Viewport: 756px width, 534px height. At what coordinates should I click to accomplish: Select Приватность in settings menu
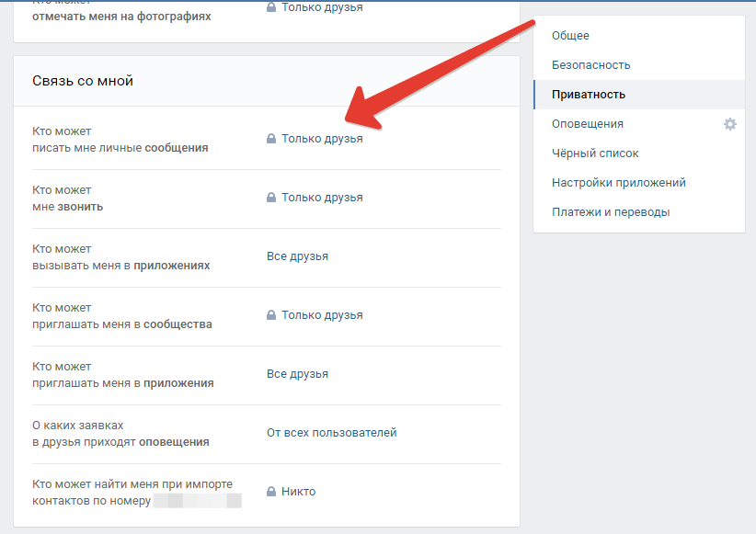(x=639, y=95)
